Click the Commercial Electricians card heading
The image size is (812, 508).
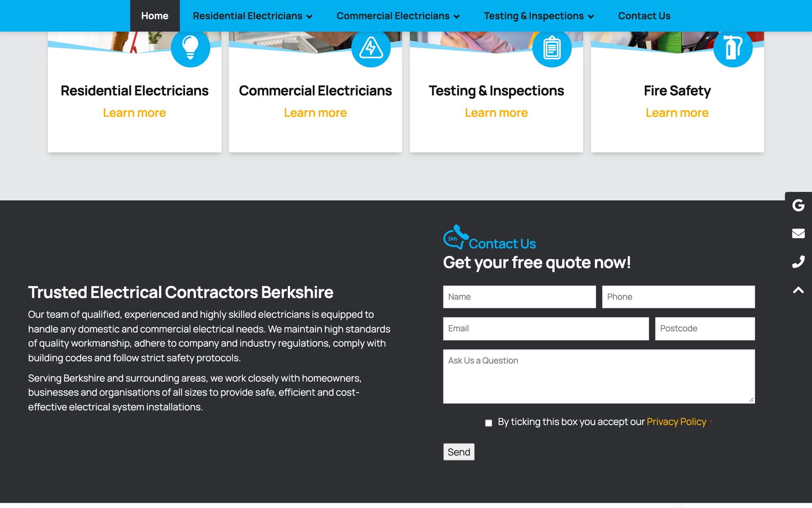[x=315, y=91]
